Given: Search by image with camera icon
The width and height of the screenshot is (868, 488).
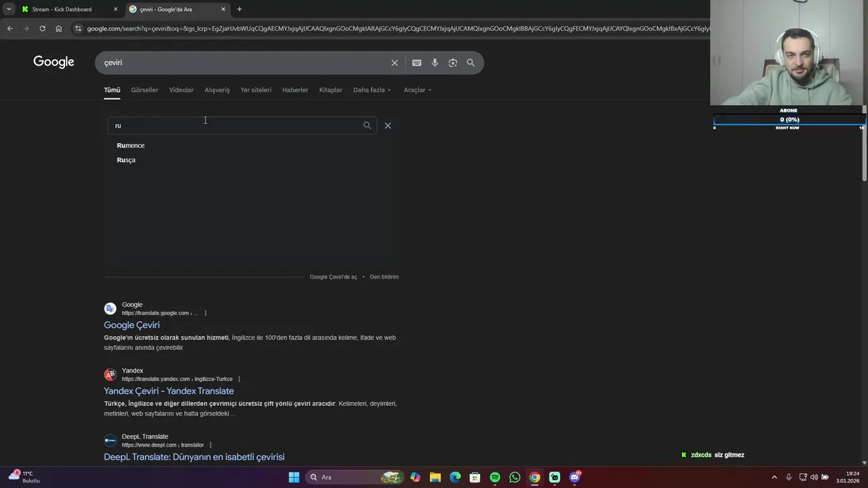Looking at the screenshot, I should click(453, 62).
